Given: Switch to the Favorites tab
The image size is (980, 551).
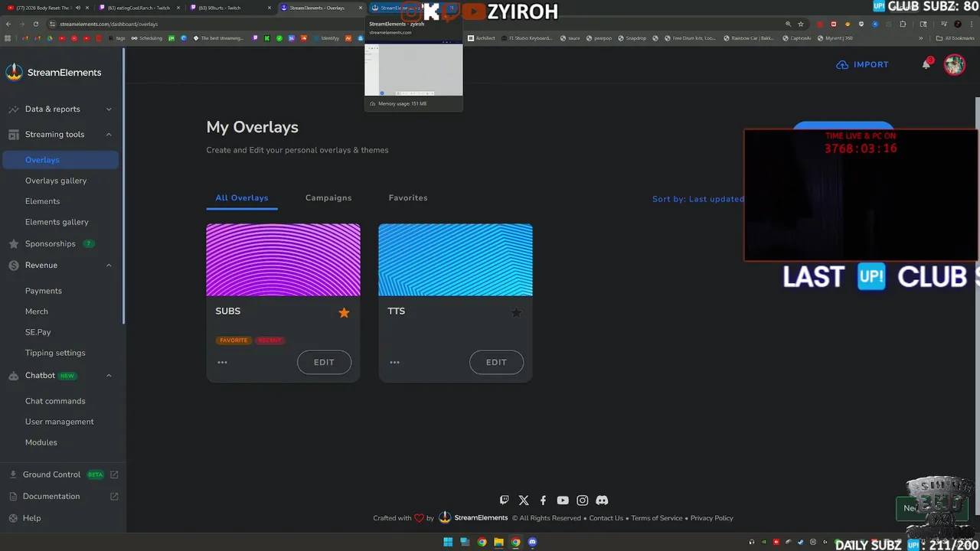Looking at the screenshot, I should click(x=408, y=198).
